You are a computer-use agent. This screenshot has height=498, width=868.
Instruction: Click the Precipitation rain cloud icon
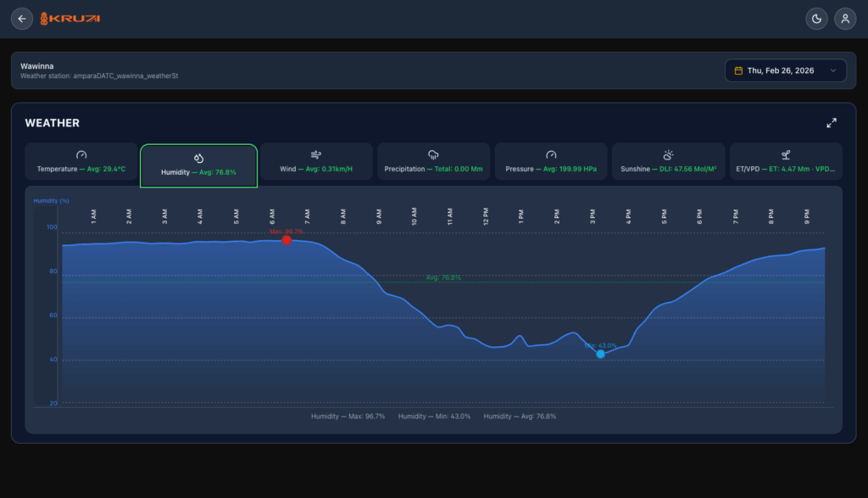point(433,154)
